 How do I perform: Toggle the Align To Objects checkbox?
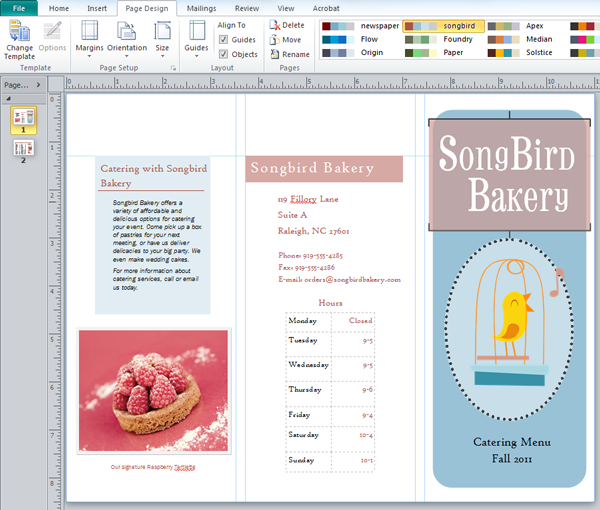tap(223, 54)
